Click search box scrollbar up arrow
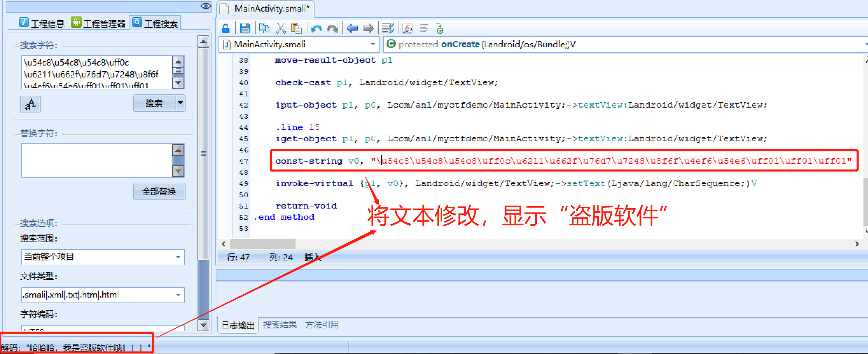 coord(179,62)
